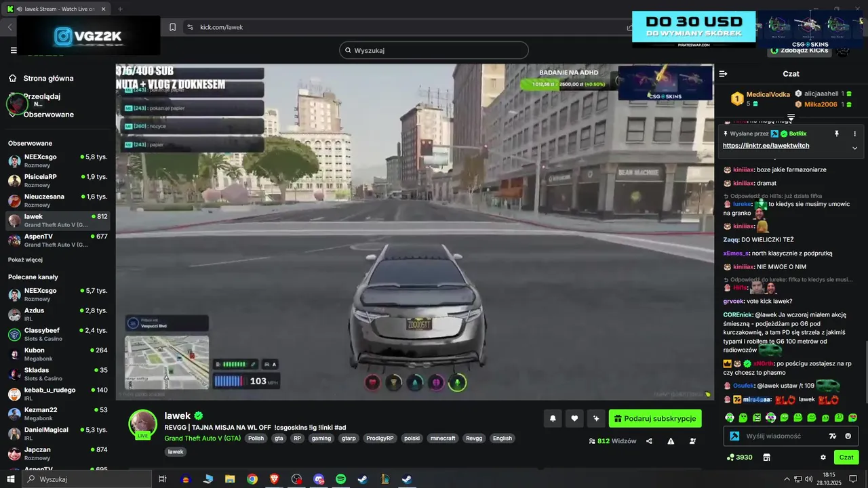Image resolution: width=868 pixels, height=488 pixels.
Task: Bookmark this page in address bar
Action: pos(172,27)
